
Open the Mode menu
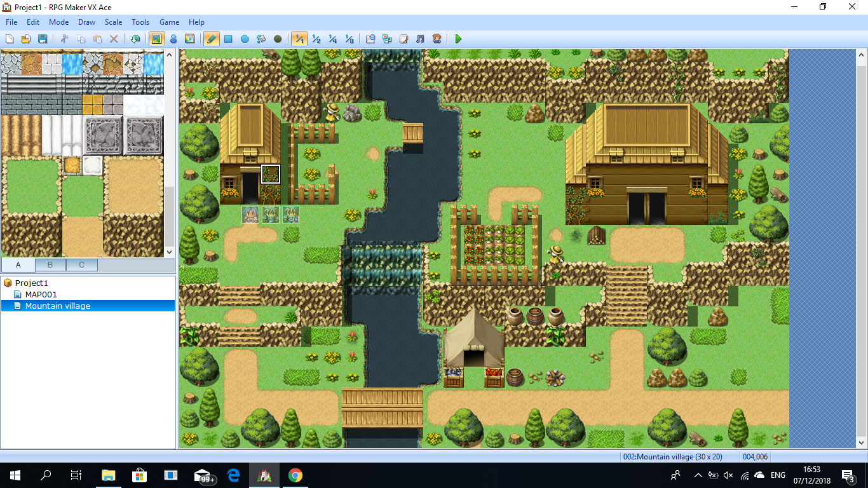[58, 22]
